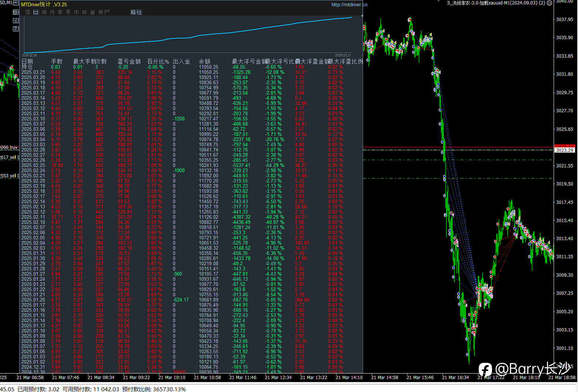Screen dimensions: 578x392
Task: Select the 2025.03.21 row date
Action: (x=33, y=72)
